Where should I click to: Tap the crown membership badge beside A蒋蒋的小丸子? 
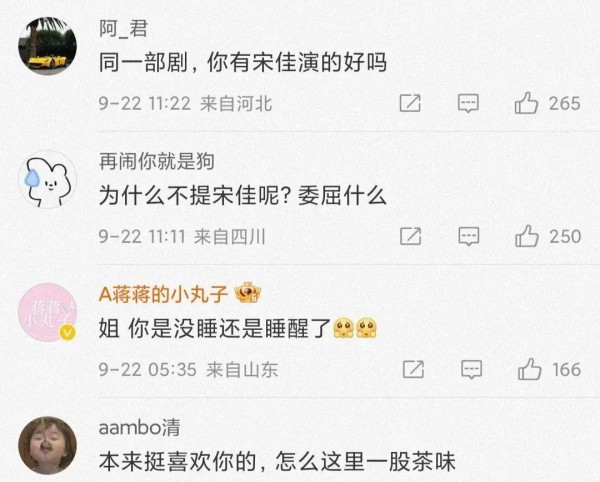coord(248,293)
